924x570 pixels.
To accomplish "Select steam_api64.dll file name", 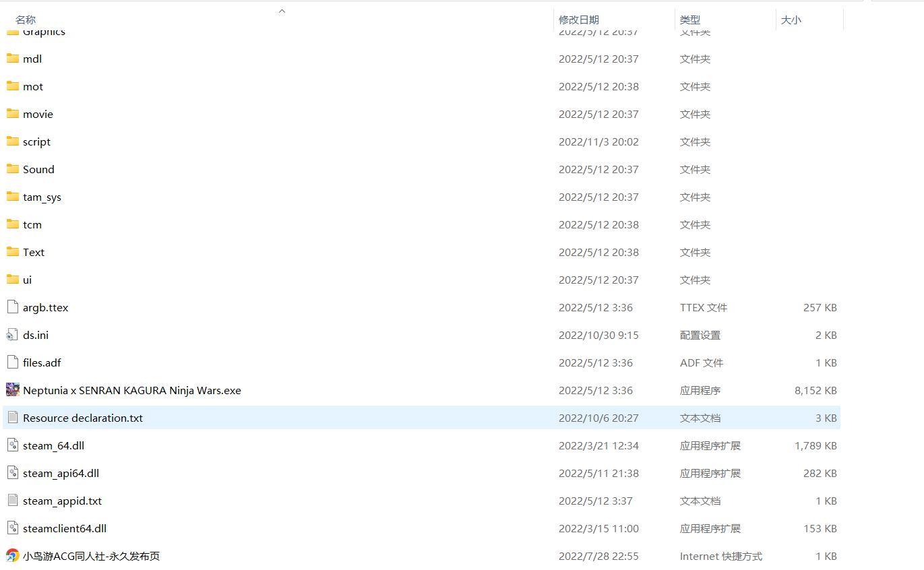I will click(61, 474).
